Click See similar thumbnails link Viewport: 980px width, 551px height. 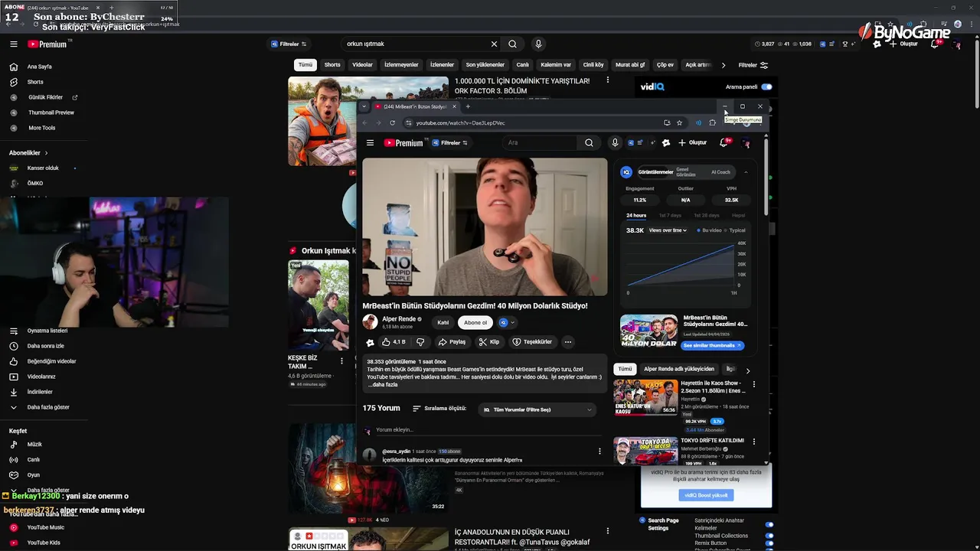713,345
